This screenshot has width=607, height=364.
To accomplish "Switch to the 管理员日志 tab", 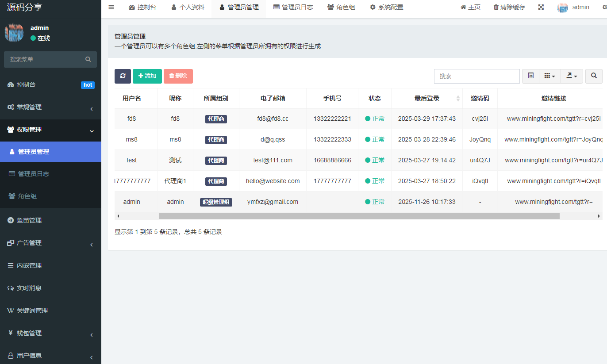I will [x=293, y=7].
